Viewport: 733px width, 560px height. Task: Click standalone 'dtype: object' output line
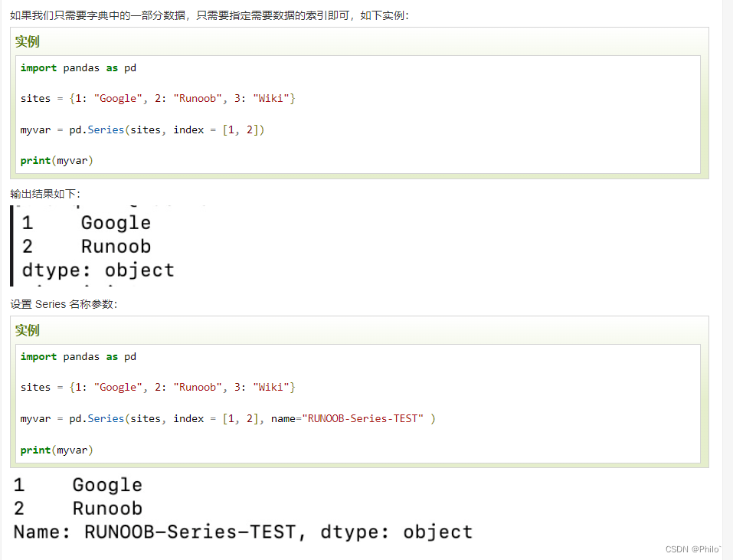click(98, 270)
